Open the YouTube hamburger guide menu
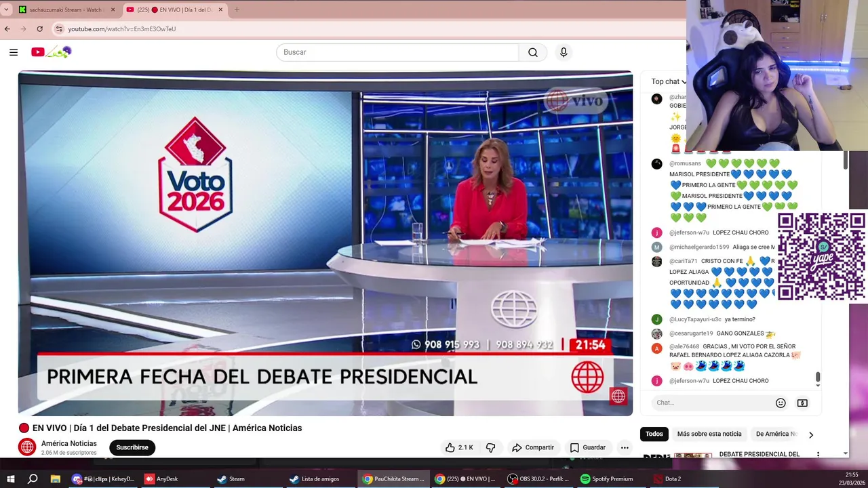Image resolution: width=868 pixels, height=488 pixels. click(14, 52)
